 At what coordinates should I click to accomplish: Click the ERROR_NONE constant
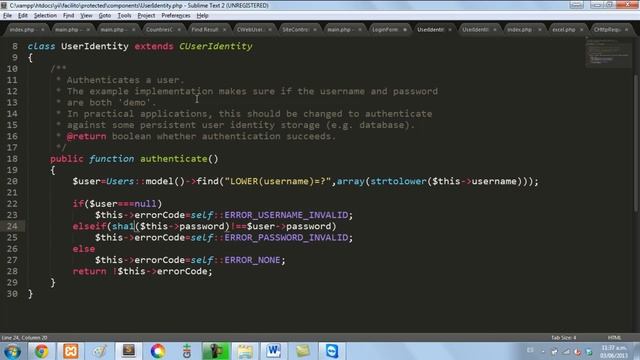252,260
